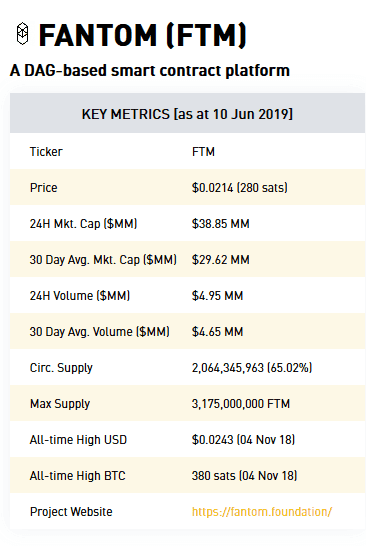Click the Max Supply value 3,175,000,000 FTM

241,404
